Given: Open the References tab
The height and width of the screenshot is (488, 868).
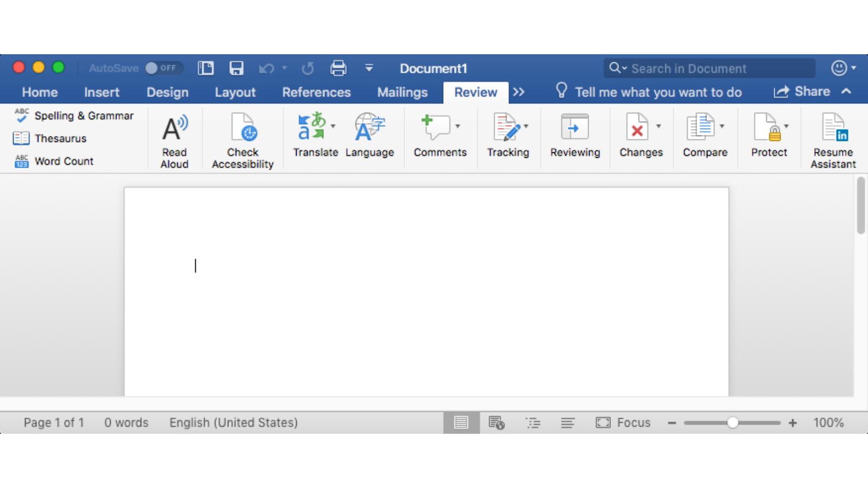Looking at the screenshot, I should 316,92.
